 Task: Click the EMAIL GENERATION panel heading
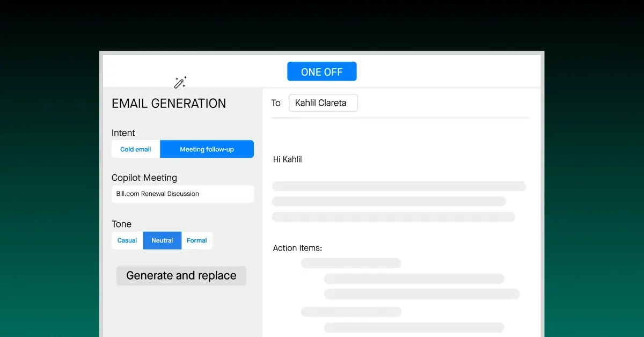coord(169,103)
